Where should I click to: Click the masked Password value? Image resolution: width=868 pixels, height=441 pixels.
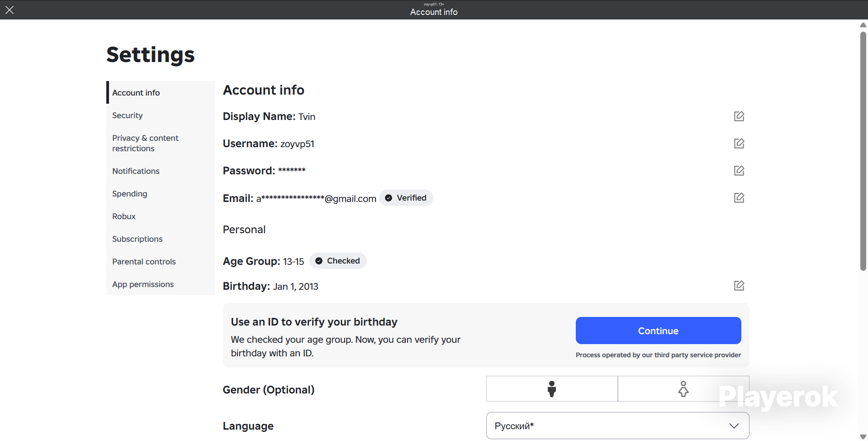click(292, 170)
